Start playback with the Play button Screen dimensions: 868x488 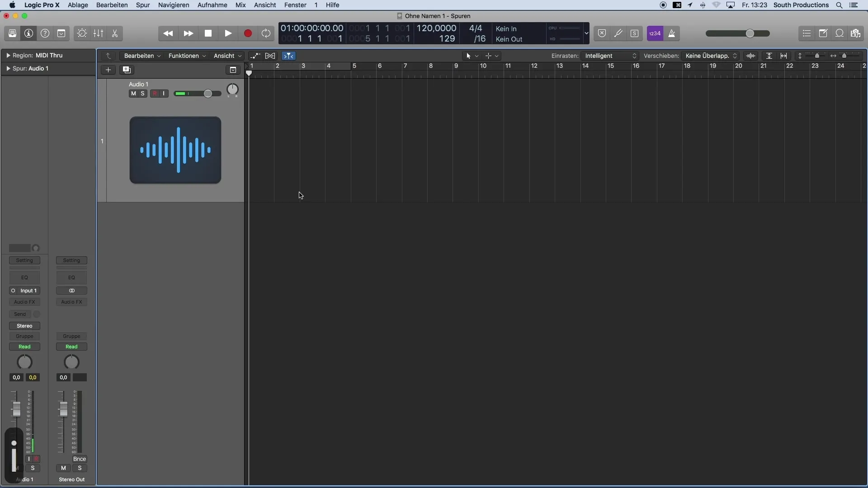pyautogui.click(x=228, y=33)
